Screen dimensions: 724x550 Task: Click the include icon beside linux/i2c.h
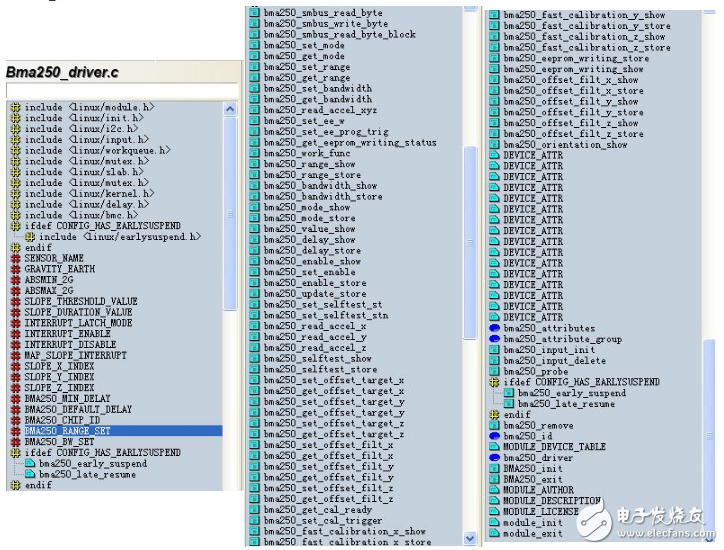(x=15, y=129)
